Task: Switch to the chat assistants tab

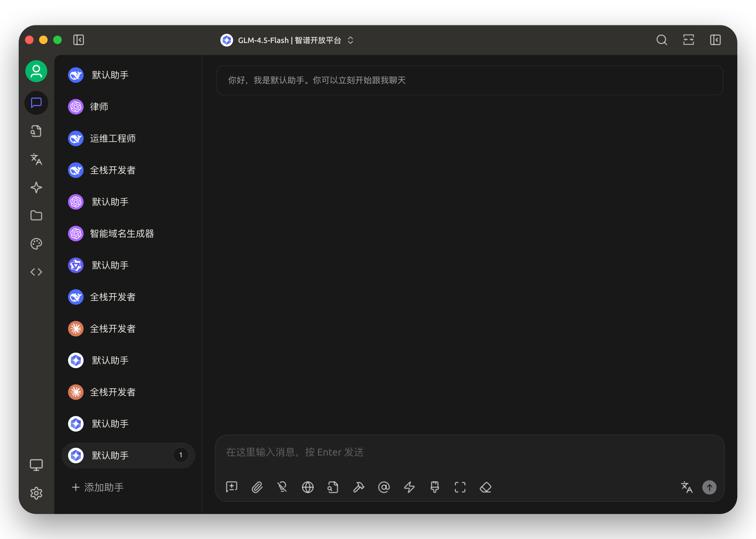Action: pos(36,103)
